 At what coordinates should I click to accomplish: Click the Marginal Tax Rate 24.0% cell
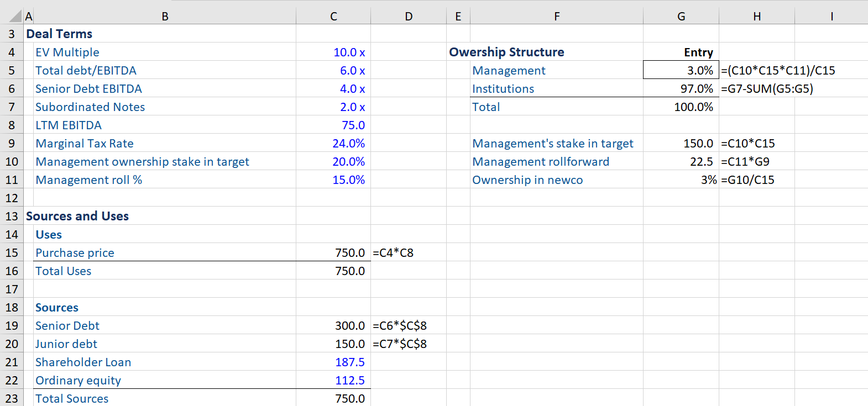coord(348,144)
